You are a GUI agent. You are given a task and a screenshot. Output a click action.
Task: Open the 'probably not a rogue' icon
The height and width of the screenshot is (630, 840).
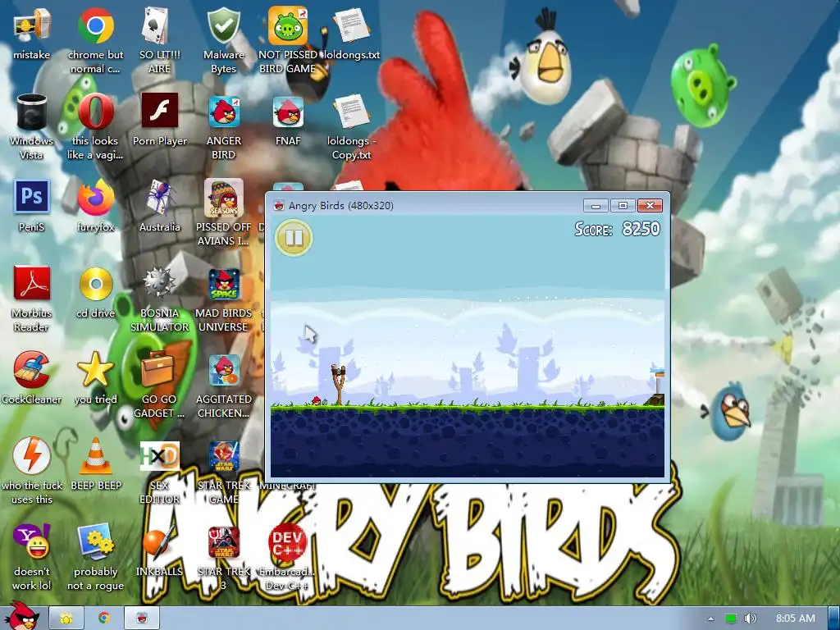(x=97, y=541)
